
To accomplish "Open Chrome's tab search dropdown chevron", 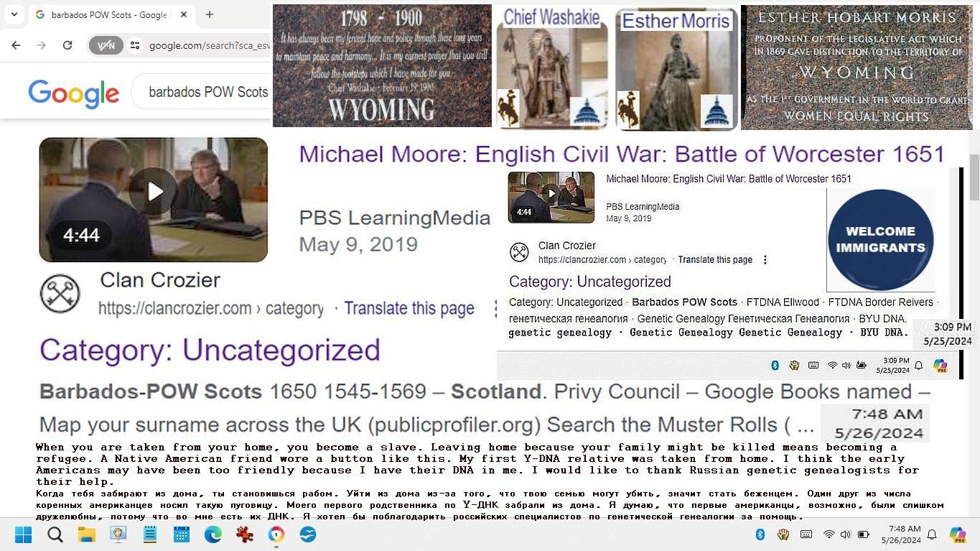I will tap(14, 14).
